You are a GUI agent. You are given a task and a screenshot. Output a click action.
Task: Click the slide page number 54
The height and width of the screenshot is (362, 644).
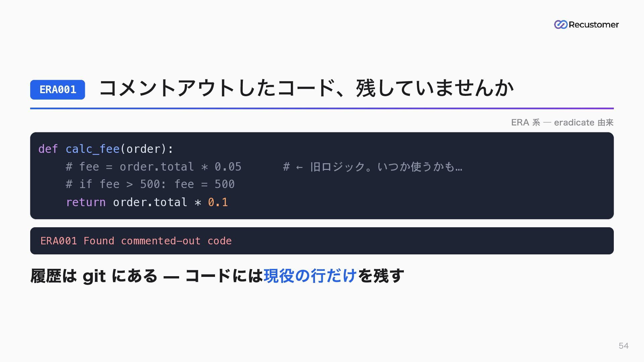(x=624, y=346)
